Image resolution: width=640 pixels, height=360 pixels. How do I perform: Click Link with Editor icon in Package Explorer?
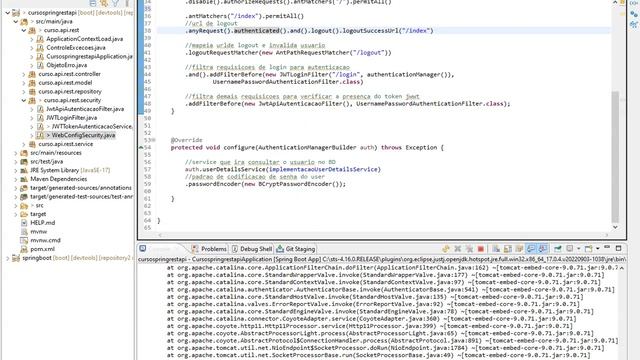104,3
